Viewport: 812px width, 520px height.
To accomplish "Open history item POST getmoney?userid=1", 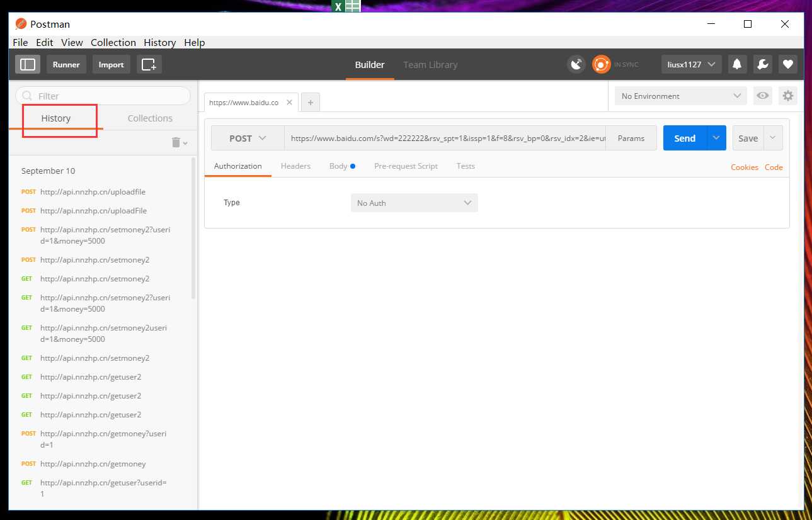I will 103,439.
